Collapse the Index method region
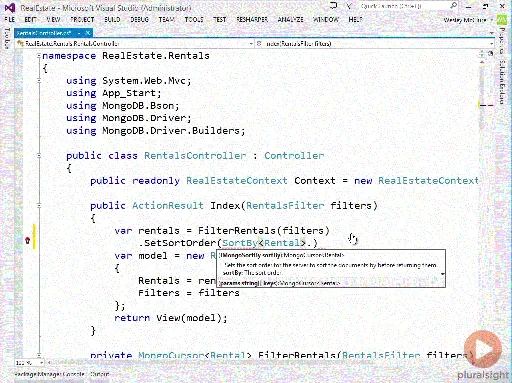The image size is (512, 383). pos(39,206)
